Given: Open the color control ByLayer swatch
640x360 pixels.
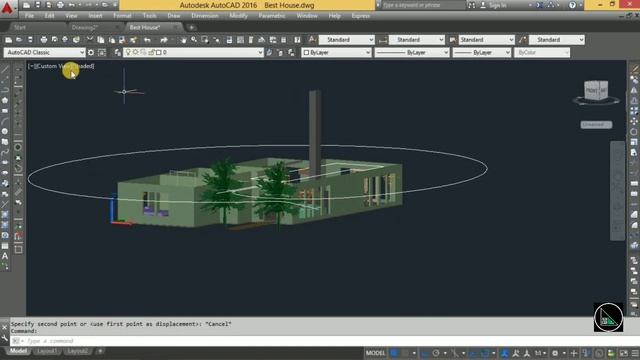Looking at the screenshot, I should click(337, 52).
